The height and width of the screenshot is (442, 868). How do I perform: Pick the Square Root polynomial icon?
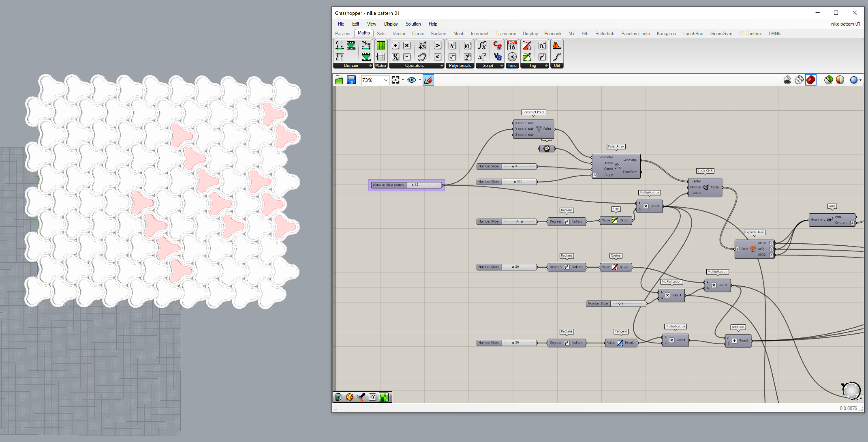(x=452, y=57)
